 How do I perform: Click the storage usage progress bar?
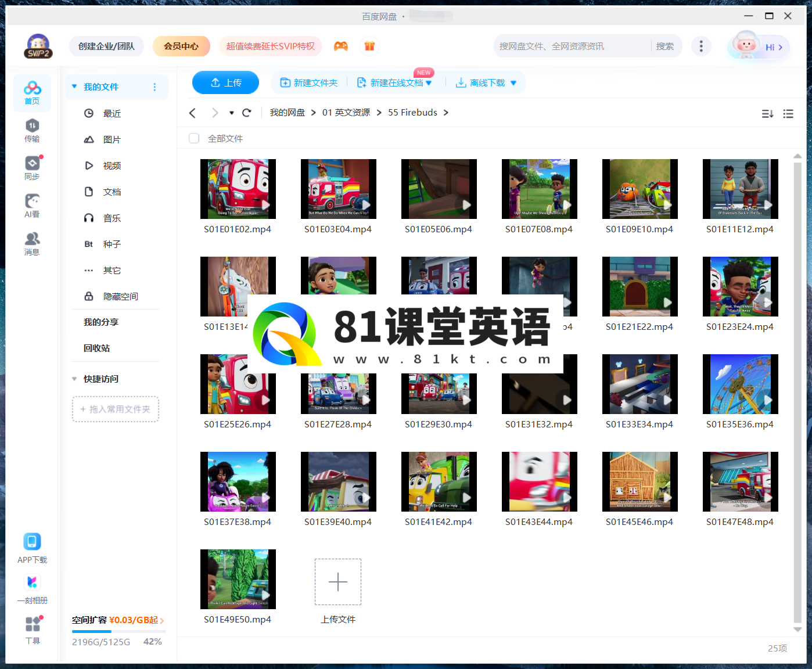(x=118, y=631)
